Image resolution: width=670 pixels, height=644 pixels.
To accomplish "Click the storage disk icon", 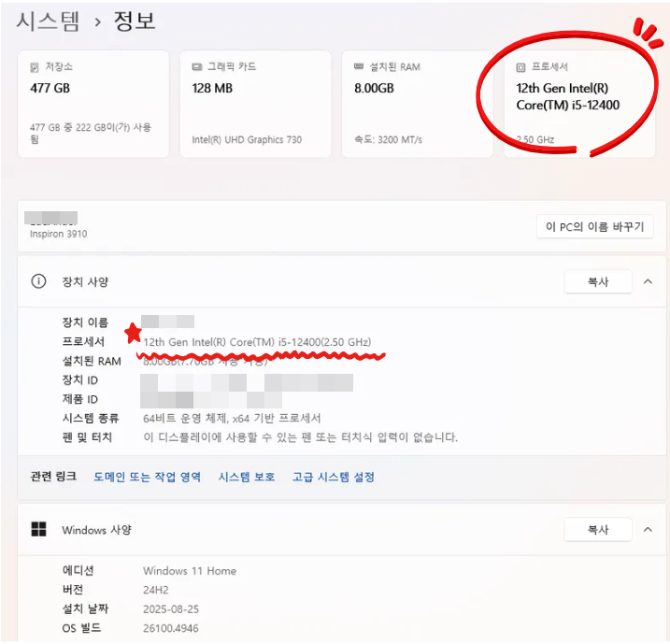I will 35,67.
